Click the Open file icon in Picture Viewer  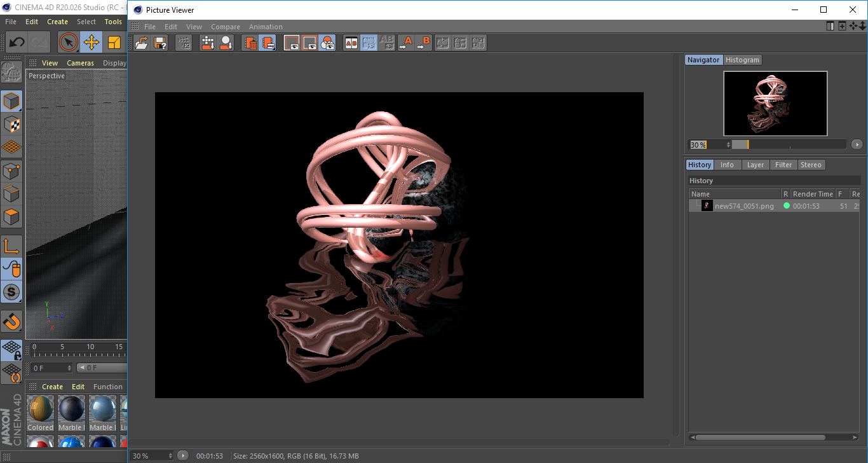142,43
